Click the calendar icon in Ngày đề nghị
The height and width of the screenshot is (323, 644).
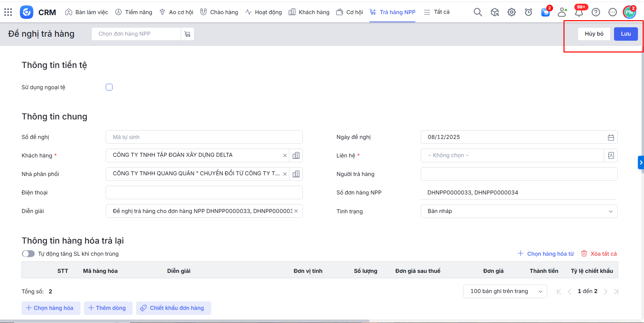(611, 137)
